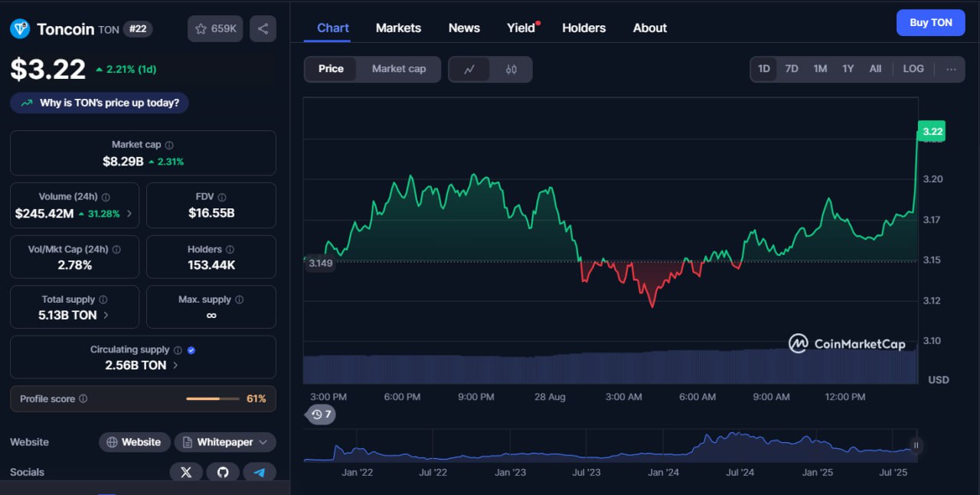Click the Profile score progress bar
This screenshot has height=495, width=980.
coord(213,398)
